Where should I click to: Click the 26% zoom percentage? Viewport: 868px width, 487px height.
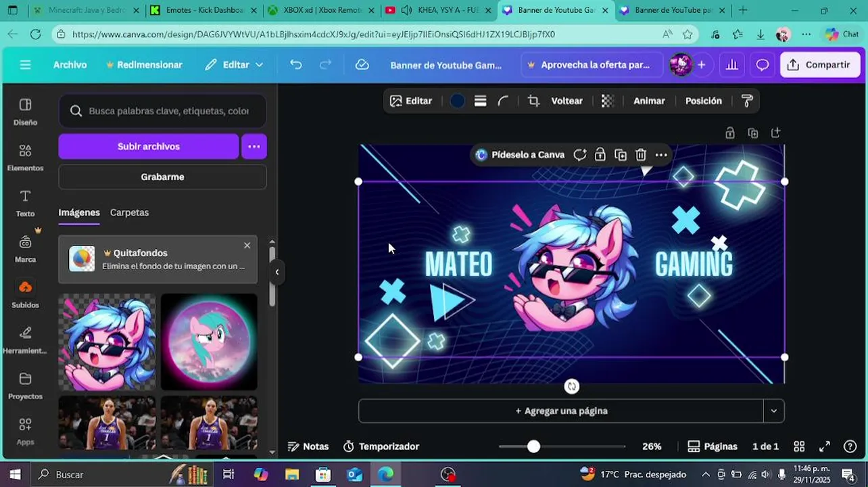click(x=652, y=446)
